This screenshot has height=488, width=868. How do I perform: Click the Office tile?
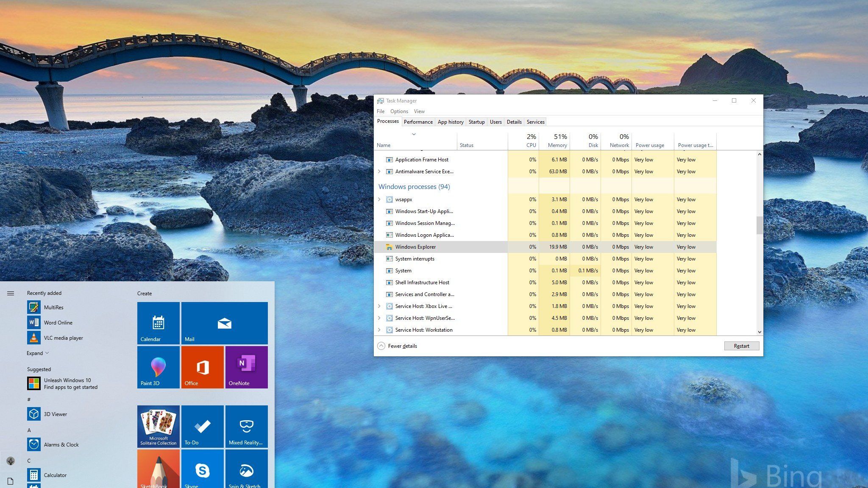click(202, 367)
